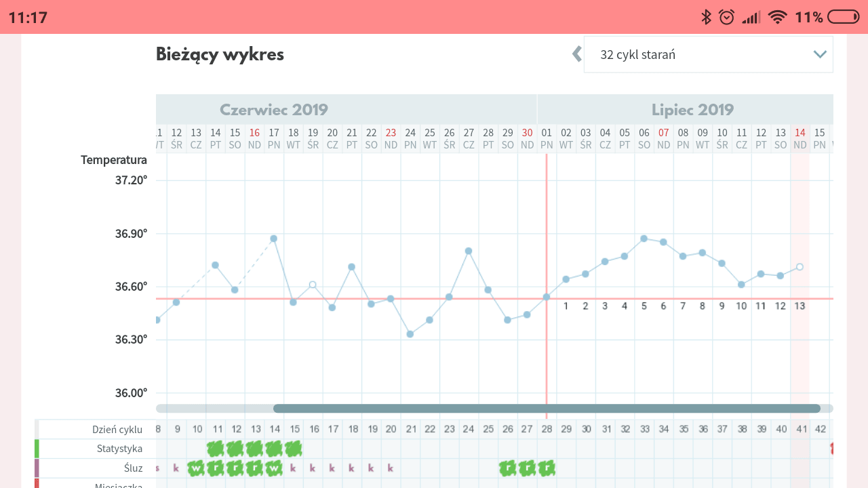Go to previous cycle with left arrow
This screenshot has width=868, height=488.
pyautogui.click(x=577, y=54)
